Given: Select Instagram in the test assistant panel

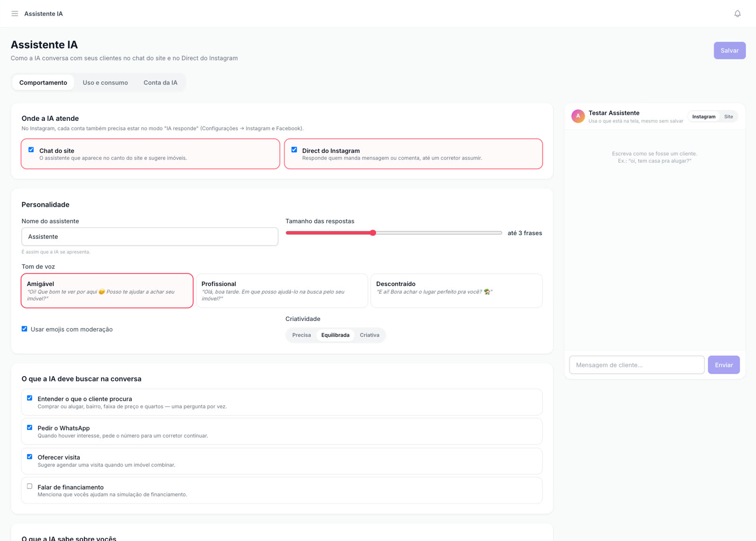Looking at the screenshot, I should pos(704,117).
